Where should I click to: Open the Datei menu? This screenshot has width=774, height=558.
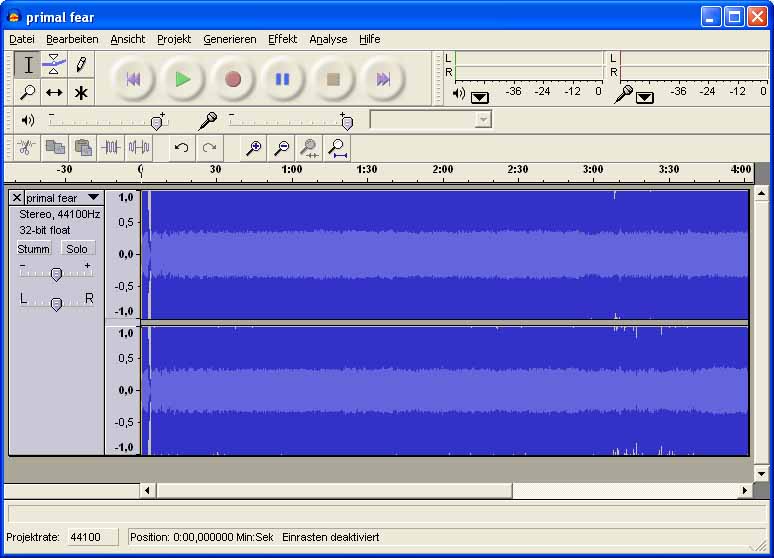(x=22, y=39)
